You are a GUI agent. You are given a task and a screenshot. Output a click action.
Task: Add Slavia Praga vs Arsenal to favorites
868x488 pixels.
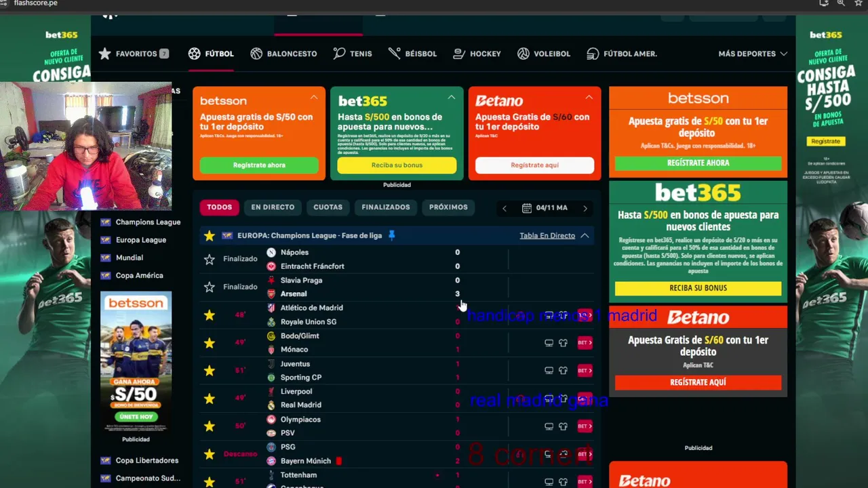coord(210,287)
